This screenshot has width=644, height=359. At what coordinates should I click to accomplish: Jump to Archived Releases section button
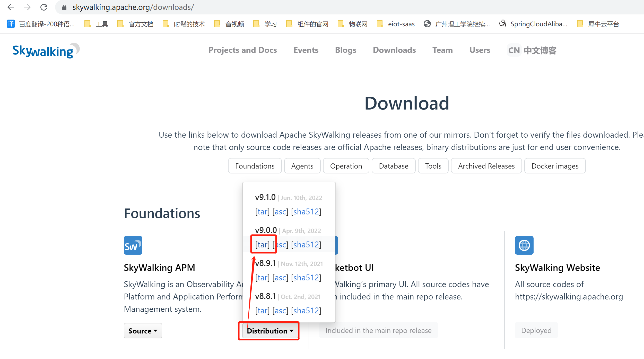click(x=486, y=166)
